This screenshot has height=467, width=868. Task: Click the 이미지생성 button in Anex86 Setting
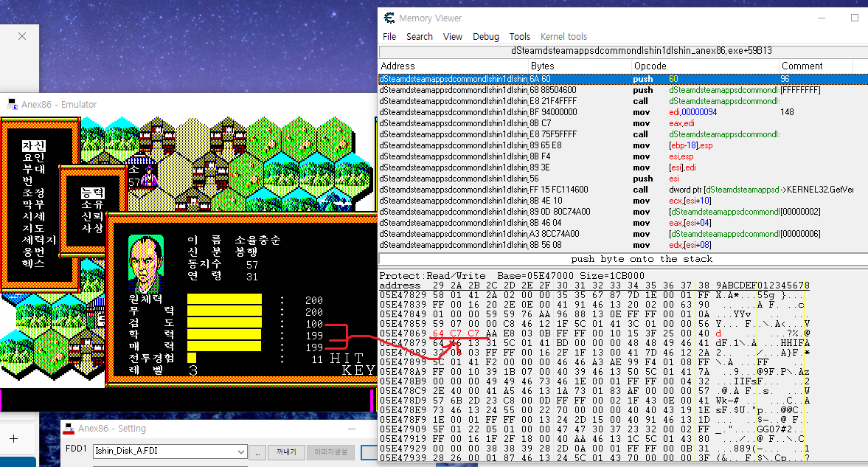coord(330,452)
